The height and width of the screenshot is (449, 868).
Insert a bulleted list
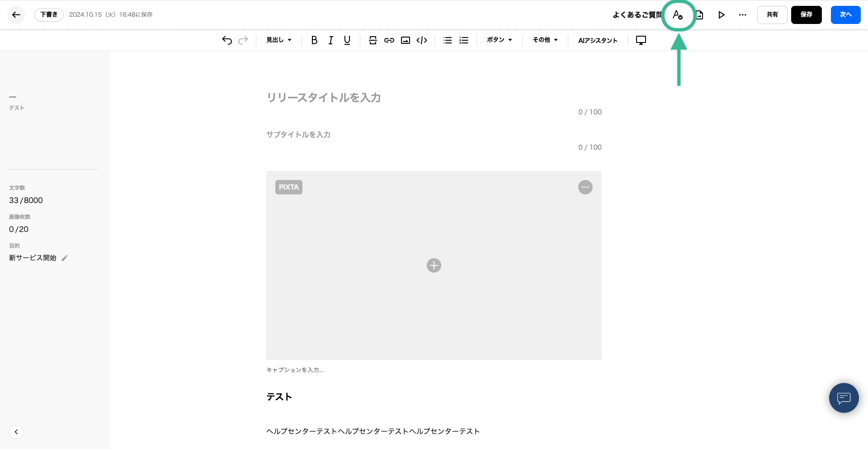pos(447,40)
